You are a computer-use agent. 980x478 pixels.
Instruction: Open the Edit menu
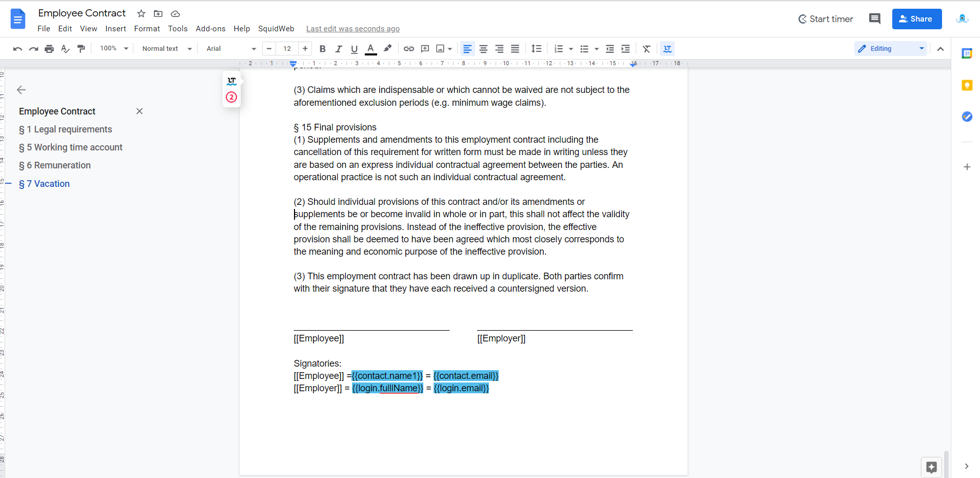pos(65,29)
